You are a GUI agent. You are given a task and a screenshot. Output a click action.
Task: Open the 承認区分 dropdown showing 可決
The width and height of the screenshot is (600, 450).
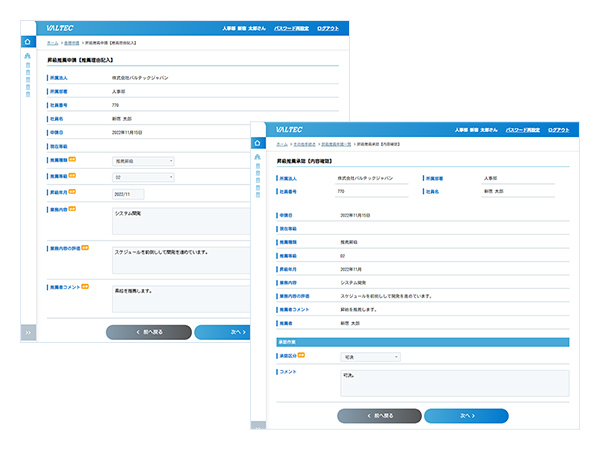coord(370,356)
